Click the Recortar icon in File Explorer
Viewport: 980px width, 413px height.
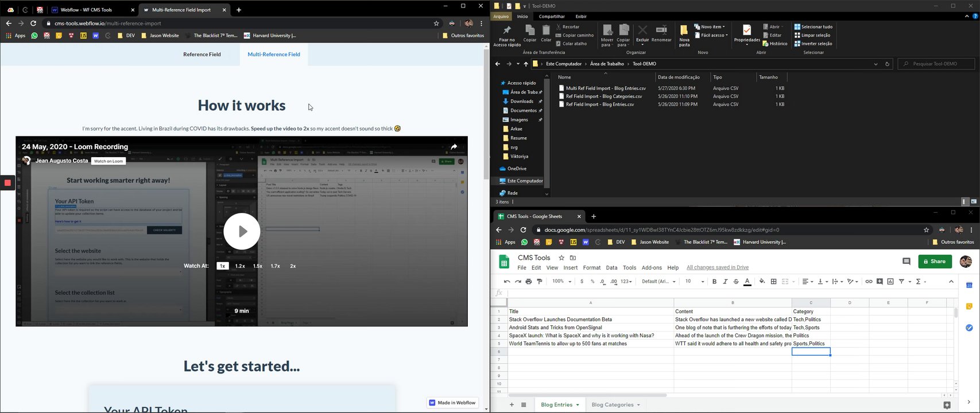tap(559, 27)
